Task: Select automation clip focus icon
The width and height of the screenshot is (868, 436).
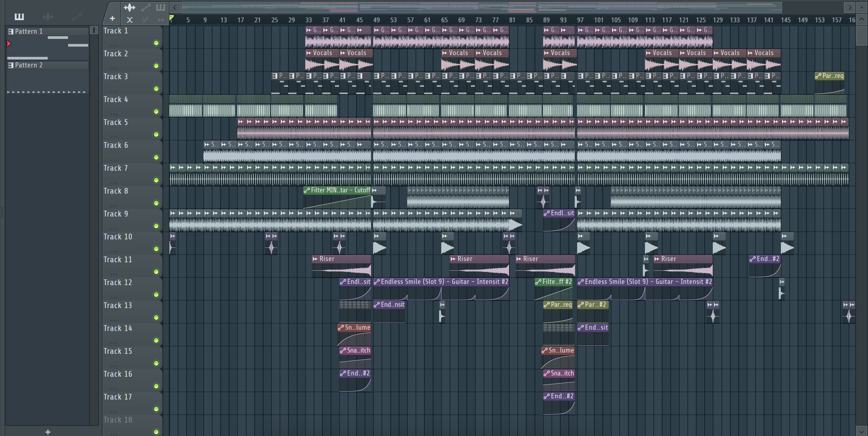Action: (x=146, y=7)
